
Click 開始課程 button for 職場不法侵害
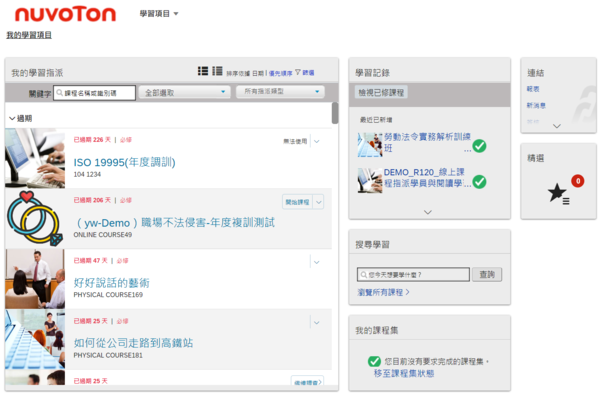297,202
